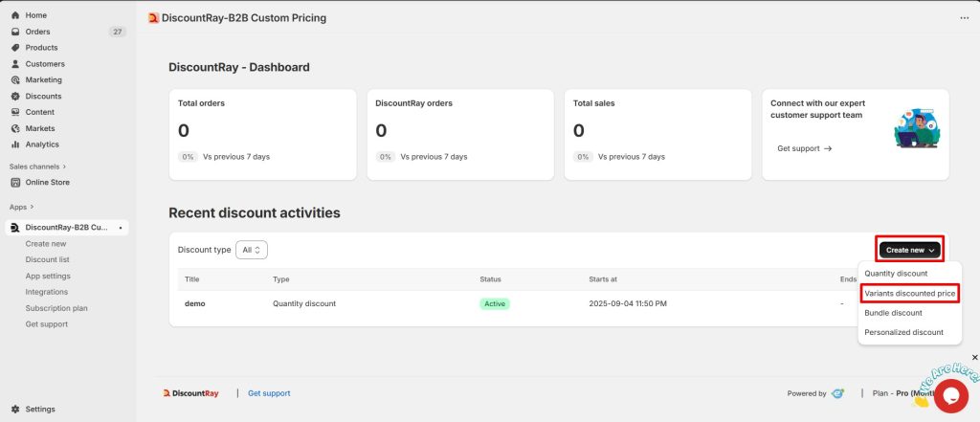Click the Content label in the sidebar
This screenshot has width=980, height=422.
(40, 112)
